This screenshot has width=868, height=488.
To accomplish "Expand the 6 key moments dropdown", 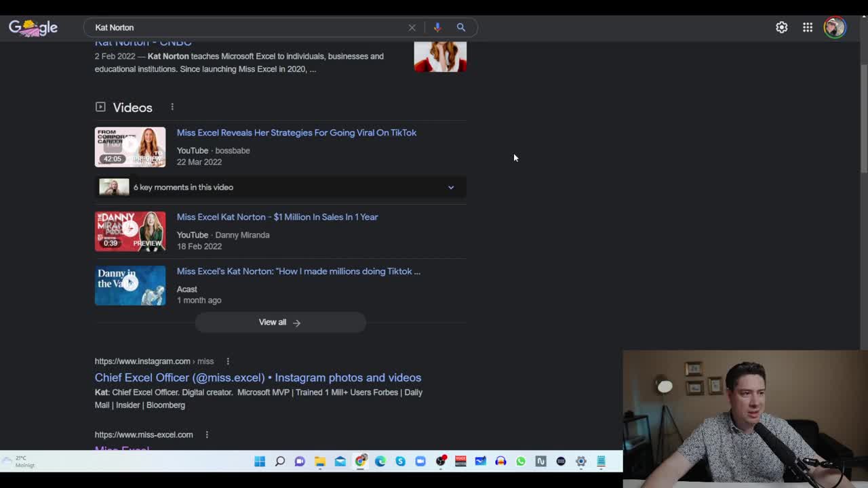I will (451, 187).
